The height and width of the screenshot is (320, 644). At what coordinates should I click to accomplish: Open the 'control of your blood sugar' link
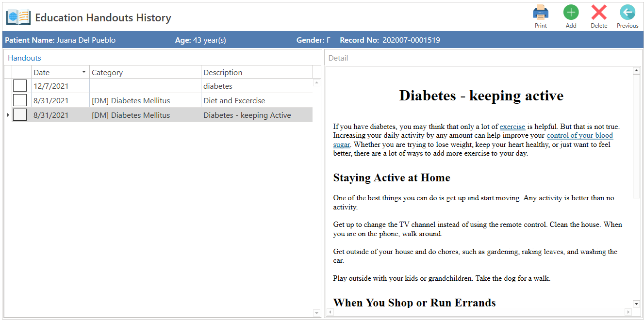[x=579, y=136]
